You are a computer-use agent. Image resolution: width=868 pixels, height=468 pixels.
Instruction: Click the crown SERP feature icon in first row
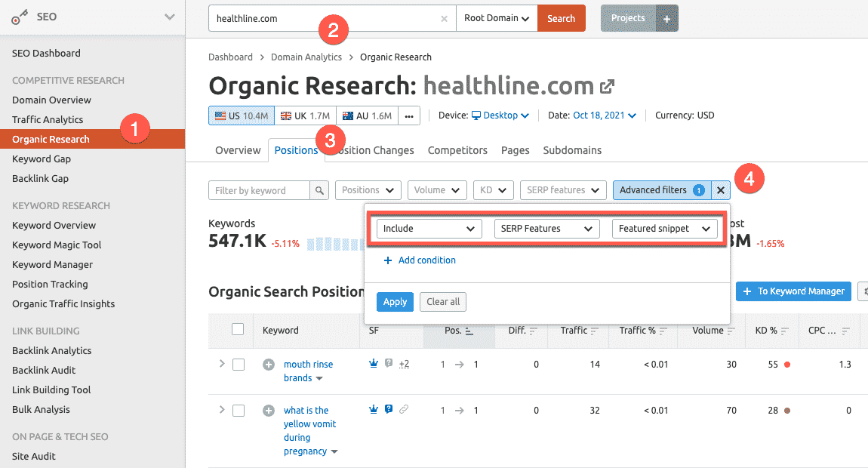pyautogui.click(x=373, y=364)
